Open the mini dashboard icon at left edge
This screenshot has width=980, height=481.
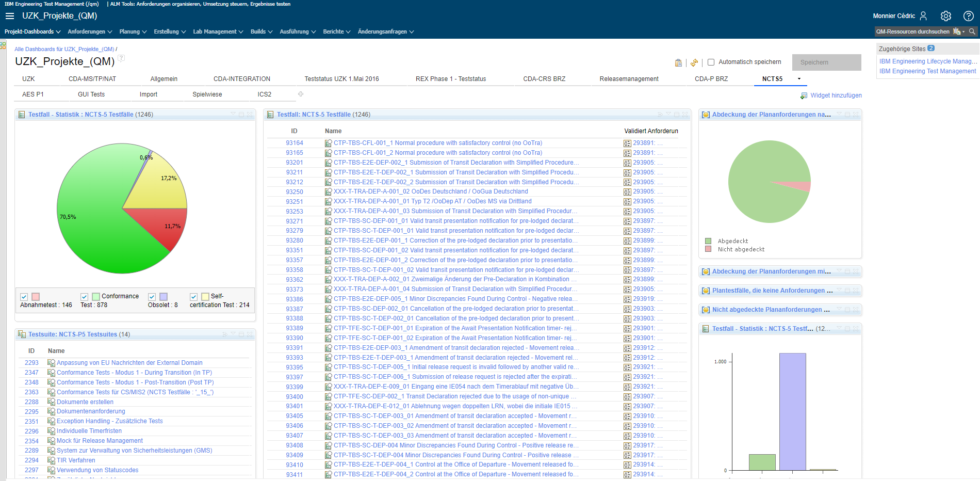3,45
